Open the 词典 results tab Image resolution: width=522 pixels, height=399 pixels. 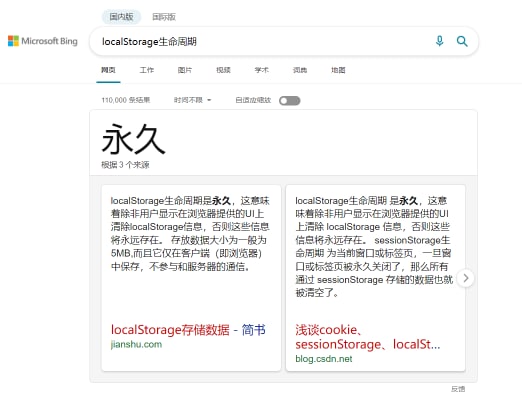(300, 70)
